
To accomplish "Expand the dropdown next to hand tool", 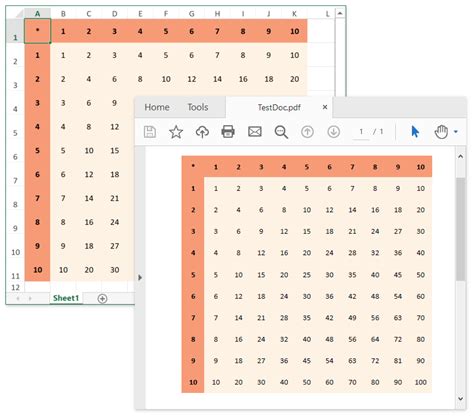I will point(456,132).
